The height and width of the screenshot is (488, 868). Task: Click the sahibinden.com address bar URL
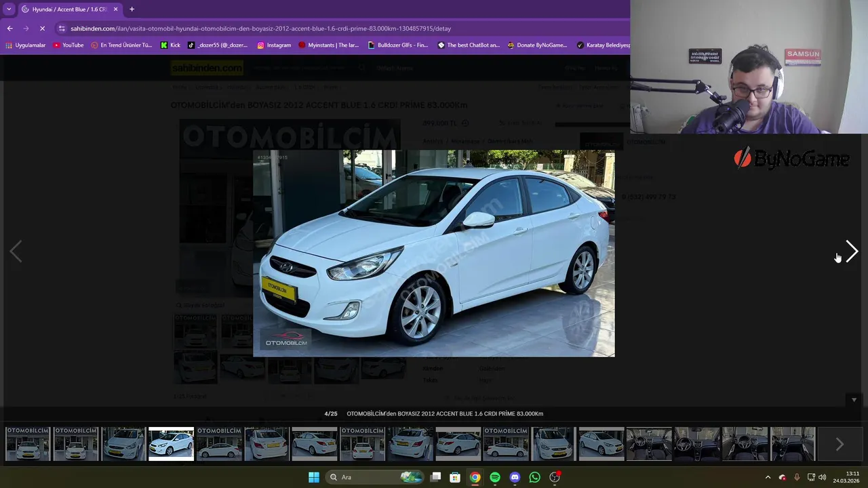(x=260, y=28)
